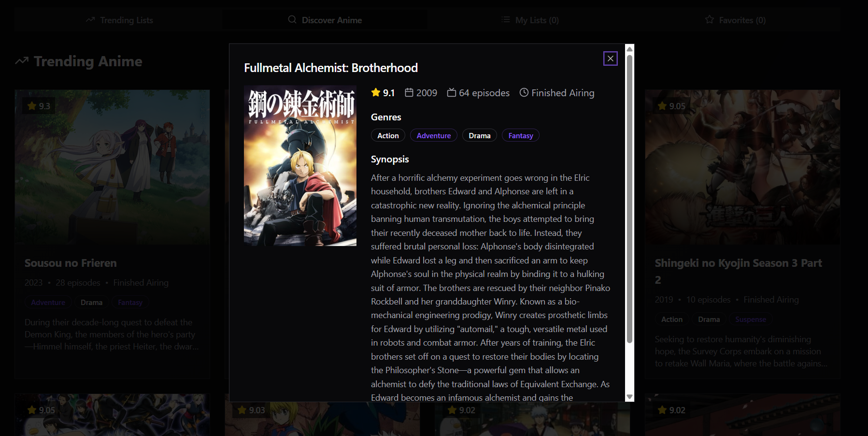Select the Action genre tag in dialog
The height and width of the screenshot is (436, 868).
point(388,136)
